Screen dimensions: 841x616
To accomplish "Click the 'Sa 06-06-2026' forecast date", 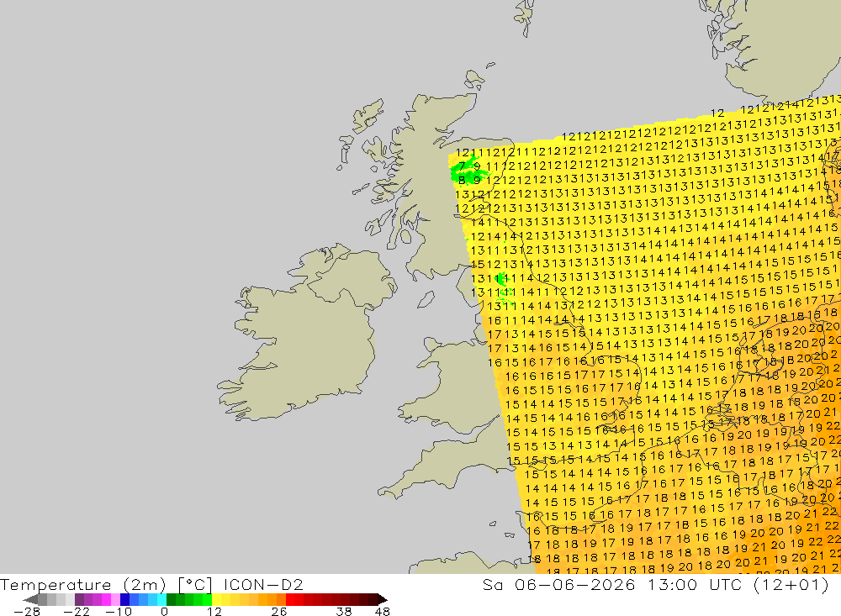I will [x=559, y=584].
